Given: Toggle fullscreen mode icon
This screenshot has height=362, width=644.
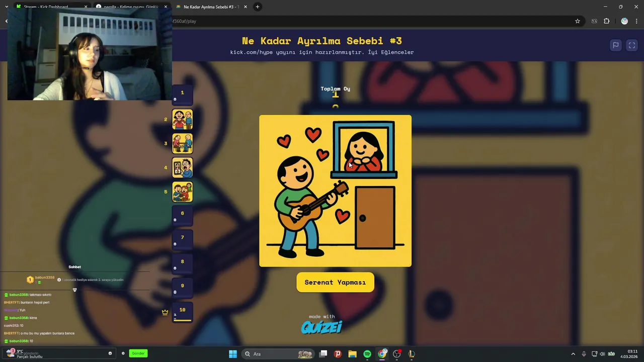Looking at the screenshot, I should click(632, 45).
